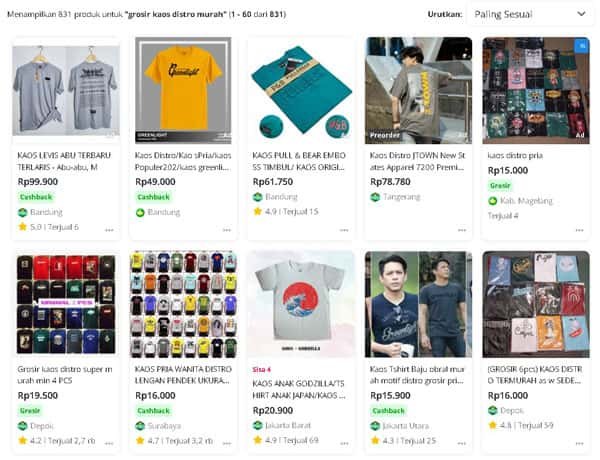
Task: Click seller badge next to Depok on Rp19.500 card
Action: (23, 426)
